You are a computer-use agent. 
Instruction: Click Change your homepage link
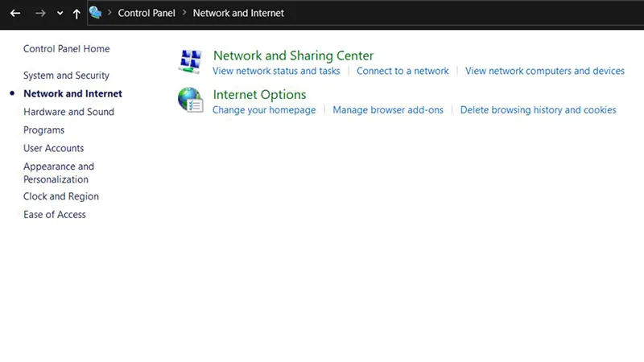pyautogui.click(x=264, y=109)
